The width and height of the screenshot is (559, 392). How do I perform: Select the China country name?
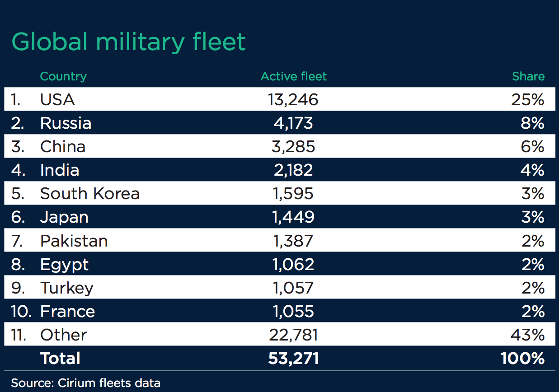62,146
